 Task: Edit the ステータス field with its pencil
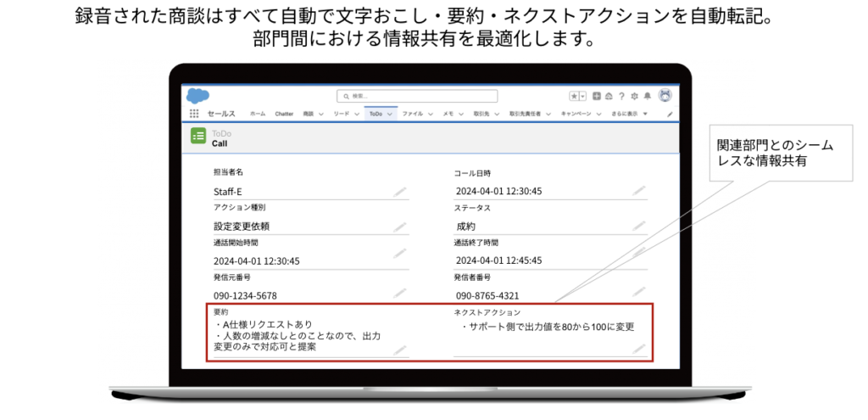(639, 226)
